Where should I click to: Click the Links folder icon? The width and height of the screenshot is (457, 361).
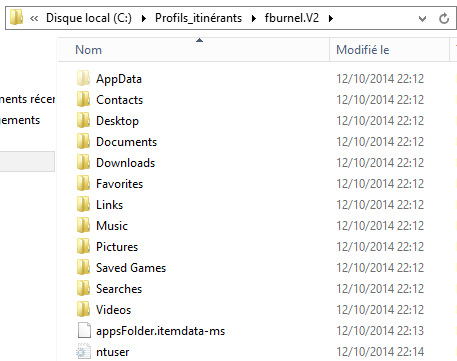[x=83, y=205]
